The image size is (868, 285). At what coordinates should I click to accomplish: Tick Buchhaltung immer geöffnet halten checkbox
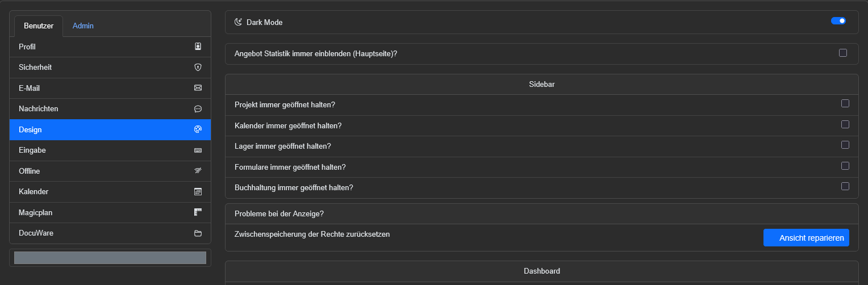click(845, 186)
